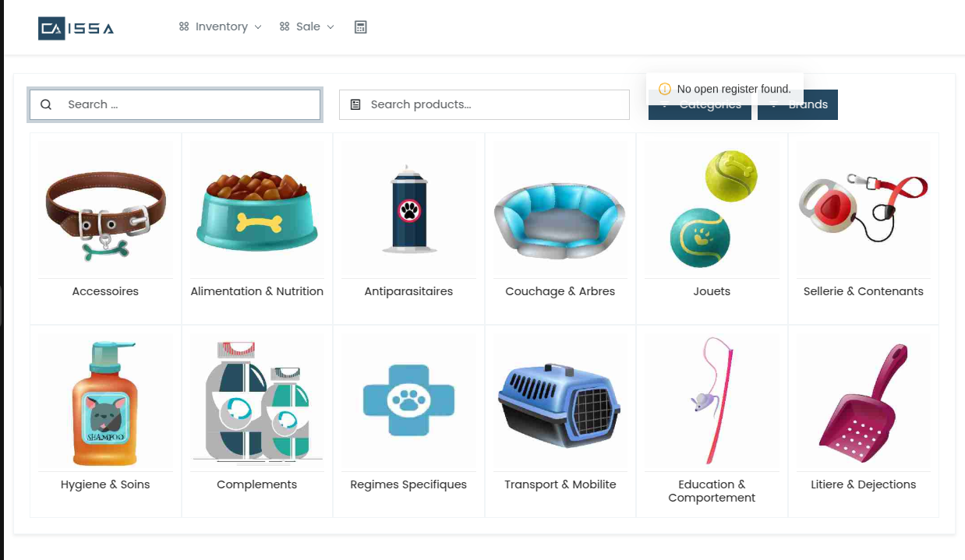Viewport: 965px width, 560px height.
Task: Click the Alimentation & Nutrition label
Action: click(x=257, y=291)
